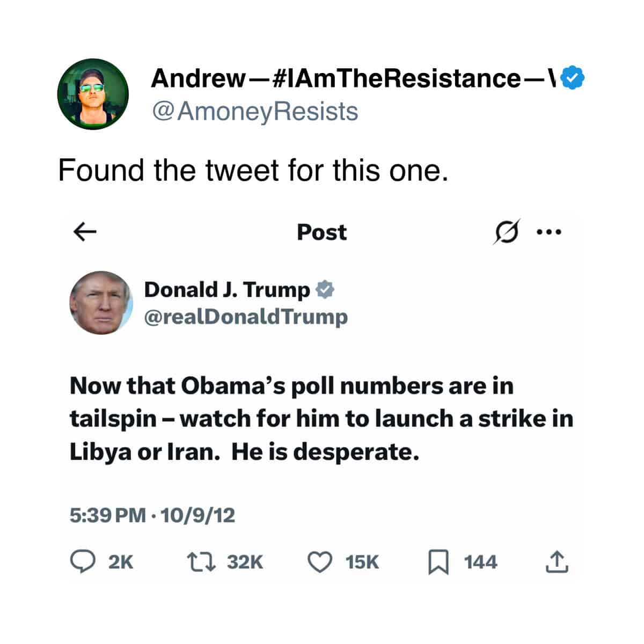Open the three-dot more options menu
The image size is (644, 644).
(x=549, y=233)
